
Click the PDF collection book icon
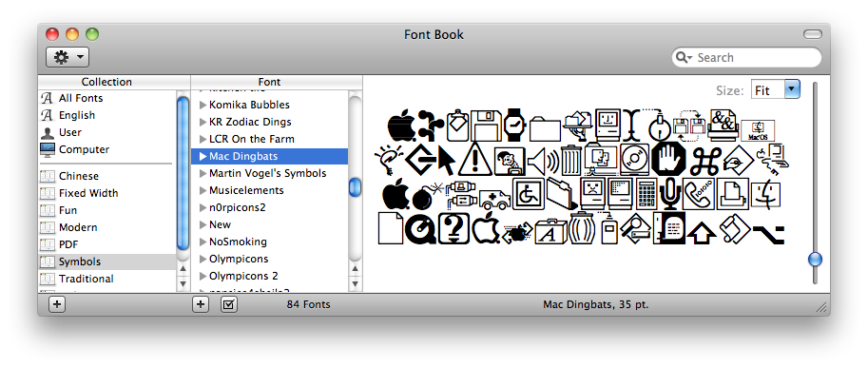coord(47,244)
